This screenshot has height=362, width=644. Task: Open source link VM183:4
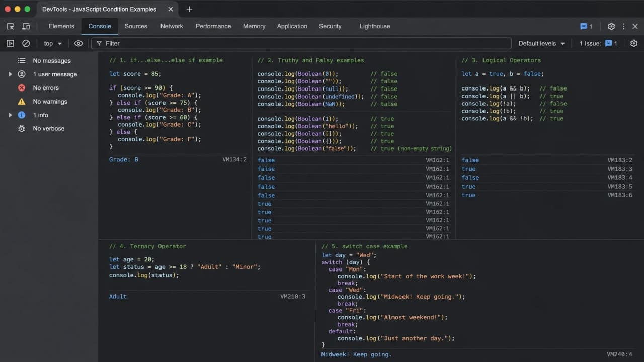620,177
